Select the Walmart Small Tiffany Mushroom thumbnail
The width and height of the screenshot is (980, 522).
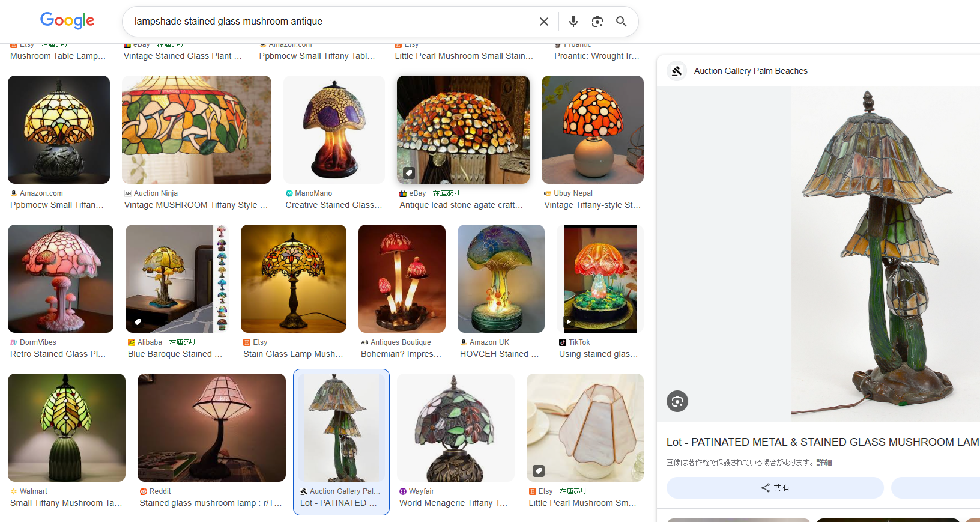click(67, 428)
